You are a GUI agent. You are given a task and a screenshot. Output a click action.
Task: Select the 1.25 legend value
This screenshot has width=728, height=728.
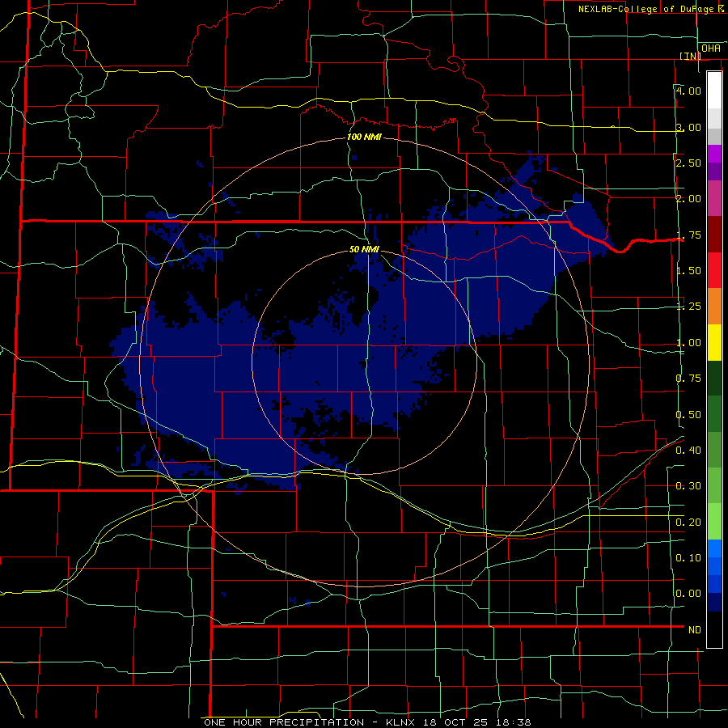click(688, 307)
